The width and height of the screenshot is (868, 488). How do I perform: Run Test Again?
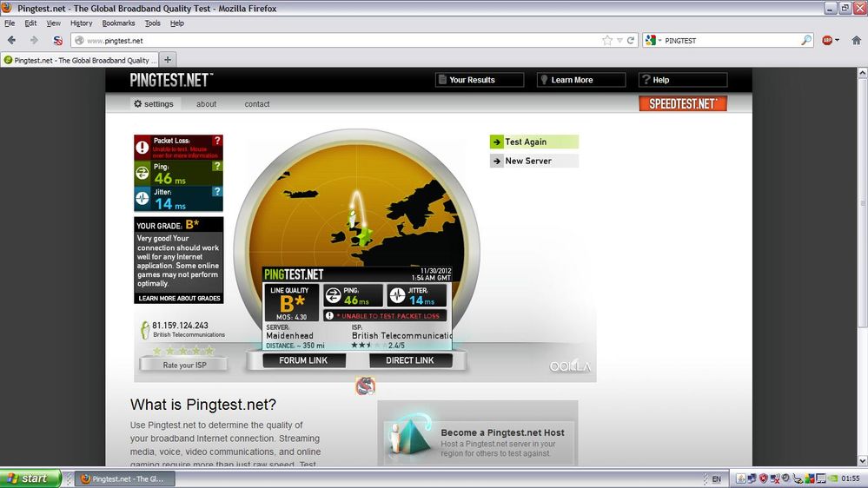pyautogui.click(x=534, y=142)
